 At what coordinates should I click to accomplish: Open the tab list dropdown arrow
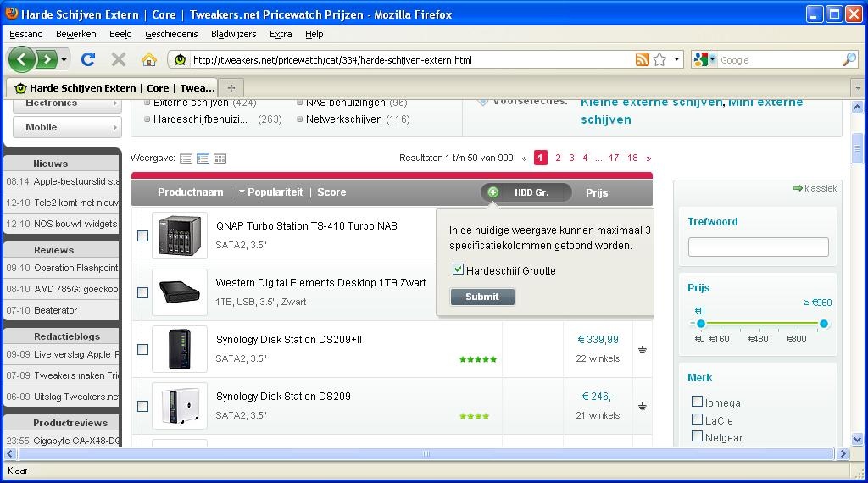click(858, 88)
